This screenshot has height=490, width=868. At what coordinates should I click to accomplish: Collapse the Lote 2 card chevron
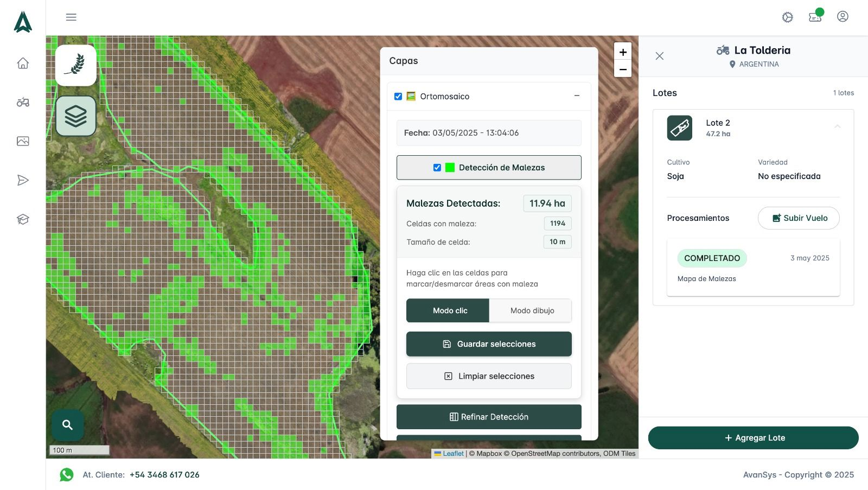[837, 126]
